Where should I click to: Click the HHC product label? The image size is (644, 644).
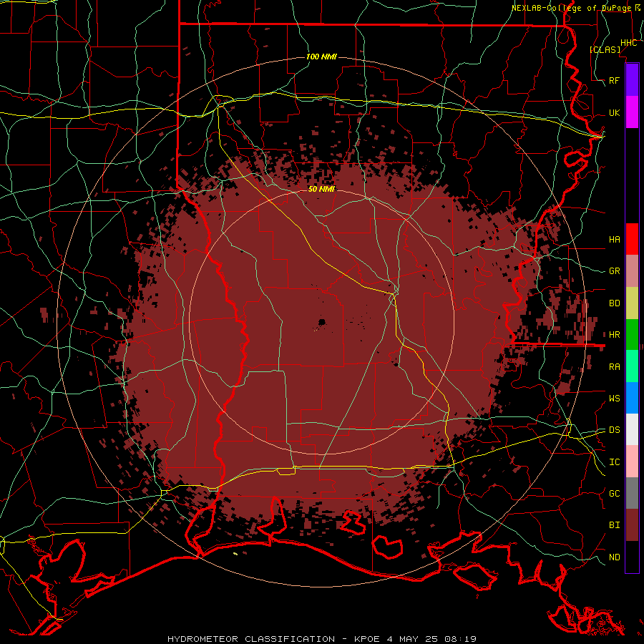629,43
